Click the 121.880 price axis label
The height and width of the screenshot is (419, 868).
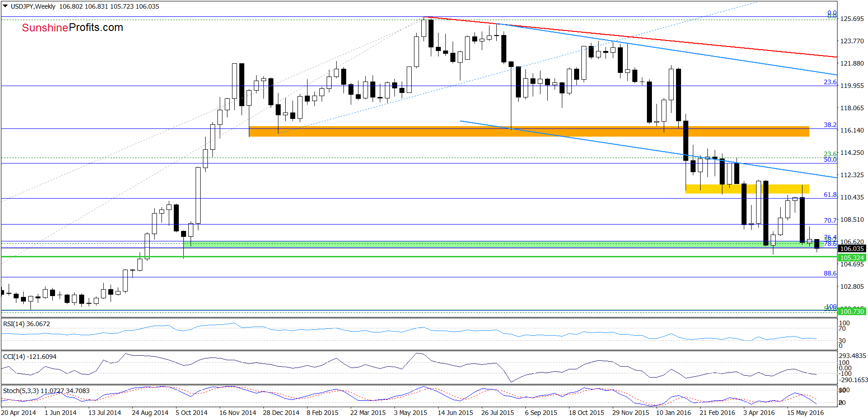(x=852, y=63)
